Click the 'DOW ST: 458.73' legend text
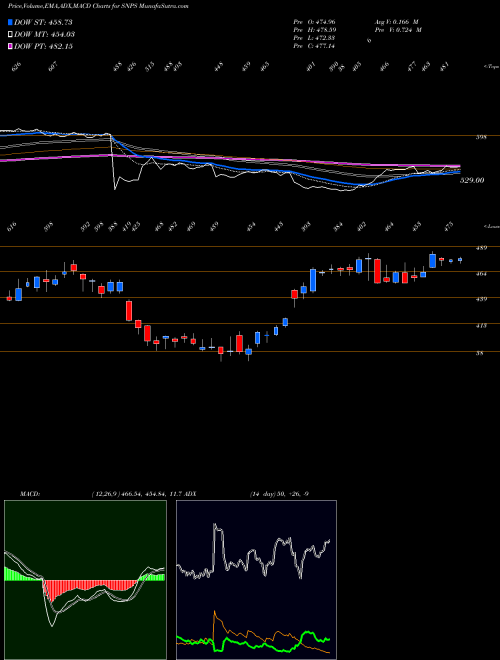Screen dimensions: 500x660 43,22
